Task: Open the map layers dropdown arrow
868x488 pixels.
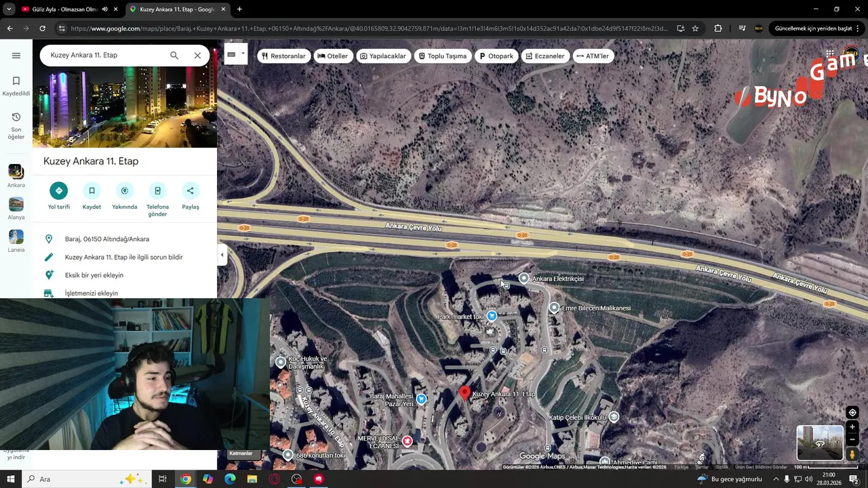Action: [x=243, y=54]
